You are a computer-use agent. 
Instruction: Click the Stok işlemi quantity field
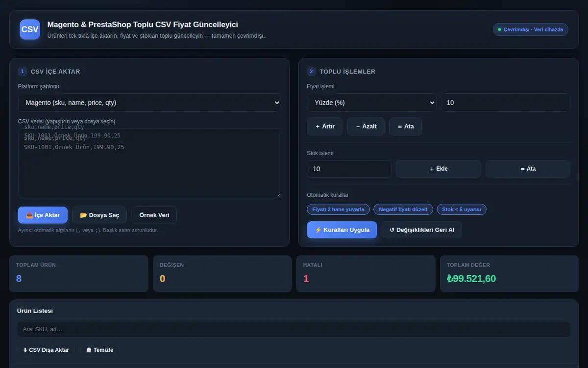pos(349,169)
